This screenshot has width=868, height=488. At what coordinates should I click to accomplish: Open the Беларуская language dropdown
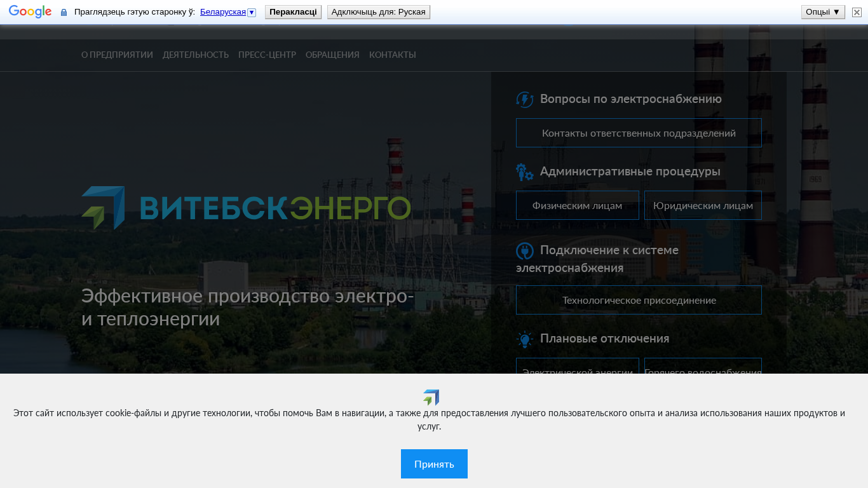coord(223,12)
